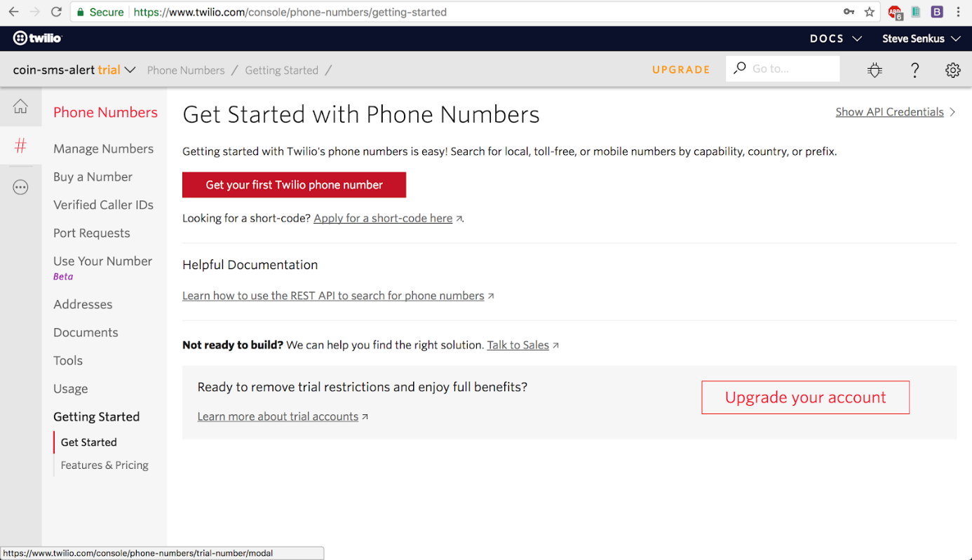The height and width of the screenshot is (560, 972).
Task: Click the Show API Credentials link
Action: click(889, 112)
